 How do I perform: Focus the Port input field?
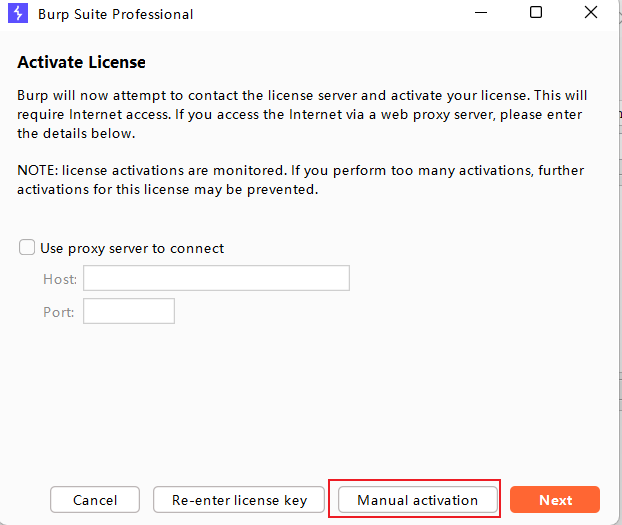[129, 311]
